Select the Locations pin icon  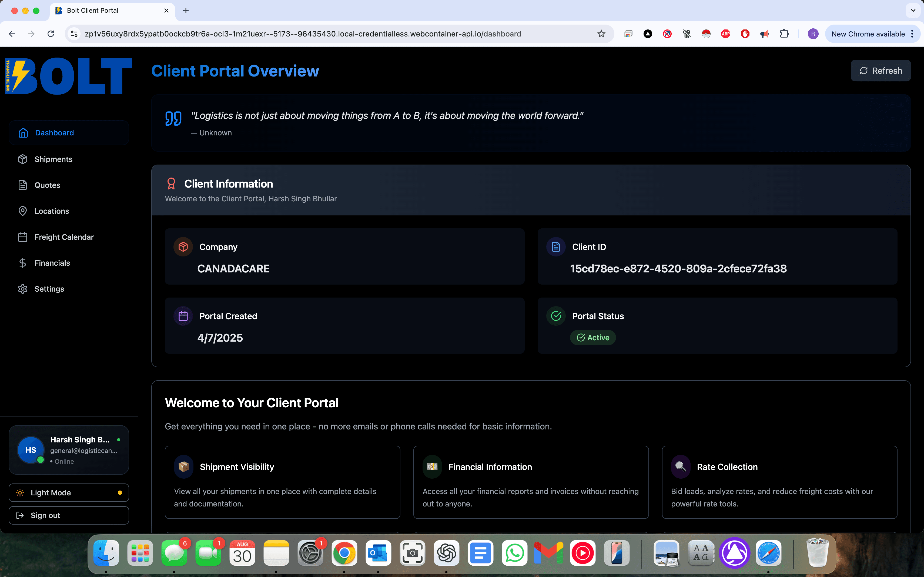[23, 211]
